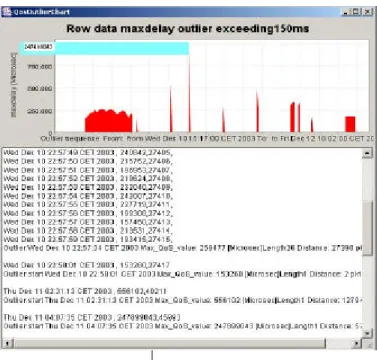Click the data row 'Thu Dec 11 02:31:13'
The width and height of the screenshot is (377, 360).
click(x=85, y=291)
